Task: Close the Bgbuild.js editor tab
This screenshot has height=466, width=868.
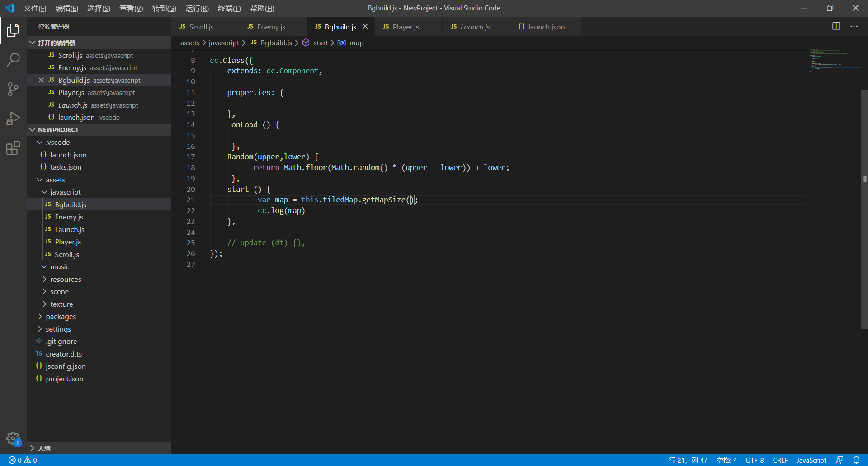Action: [365, 27]
